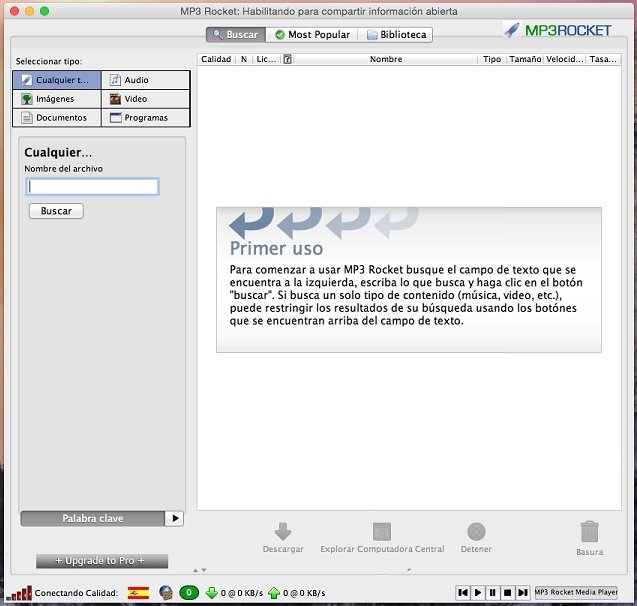Click the download rate 0 @ 0 KB/s text
This screenshot has height=606, width=637.
pyautogui.click(x=242, y=593)
